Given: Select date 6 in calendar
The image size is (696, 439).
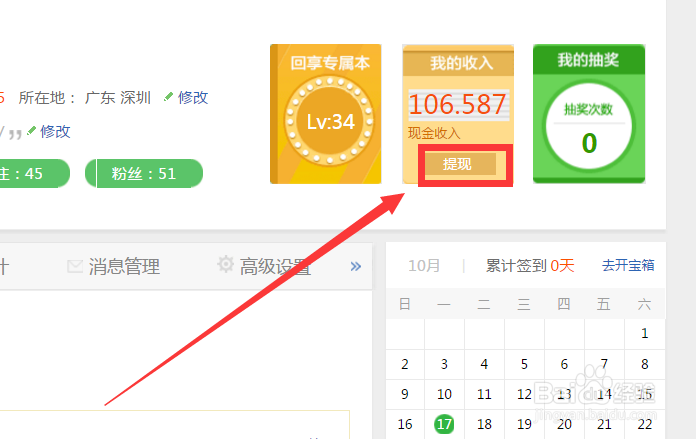Looking at the screenshot, I should pyautogui.click(x=564, y=364).
